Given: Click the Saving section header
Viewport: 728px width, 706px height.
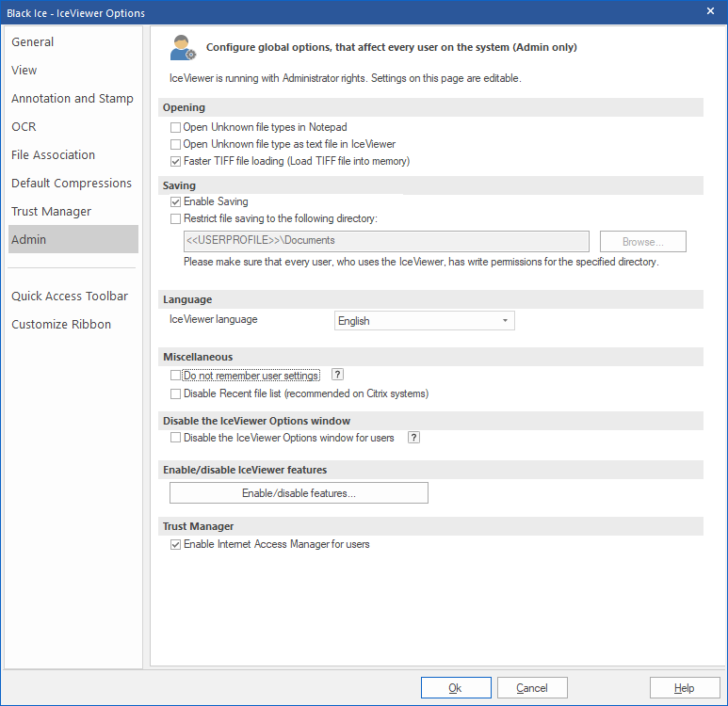Looking at the screenshot, I should click(430, 185).
